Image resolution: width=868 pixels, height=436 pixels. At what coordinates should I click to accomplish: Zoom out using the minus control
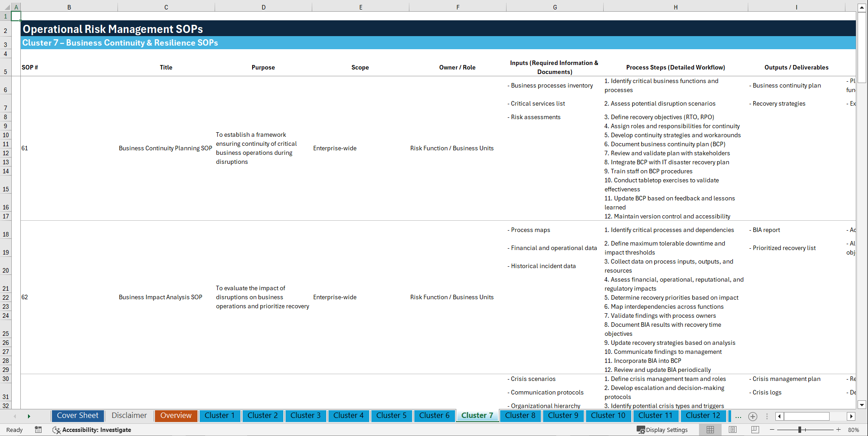(x=772, y=430)
